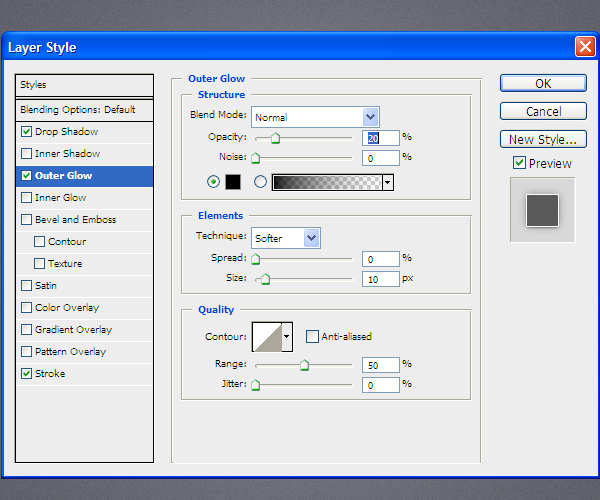Viewport: 600px width, 500px height.
Task: Click the contour curve thumbnail
Action: point(267,337)
